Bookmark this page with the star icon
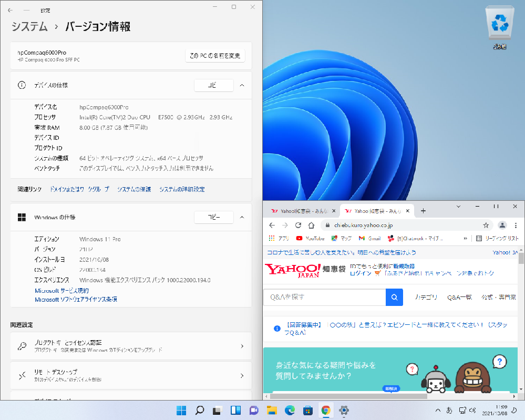 click(x=486, y=226)
